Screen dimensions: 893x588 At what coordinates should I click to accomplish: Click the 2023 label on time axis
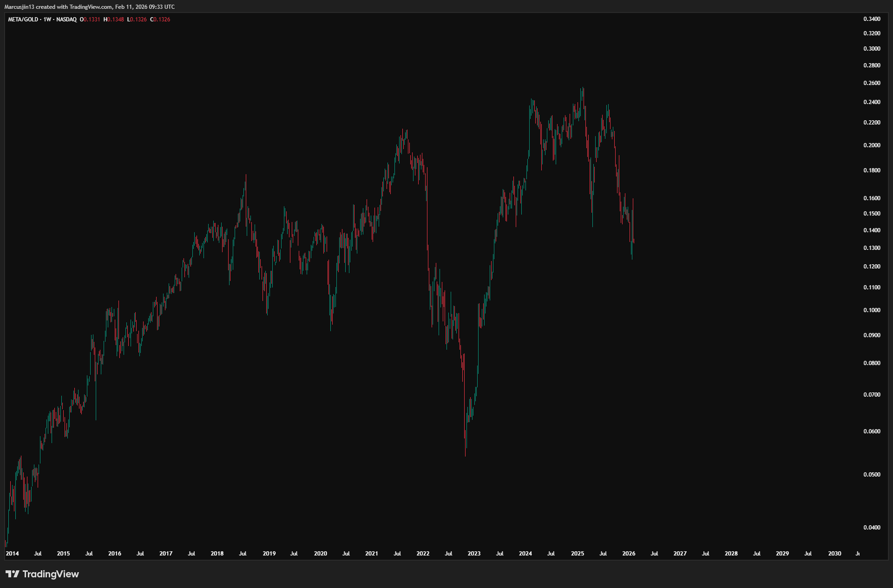click(x=474, y=554)
